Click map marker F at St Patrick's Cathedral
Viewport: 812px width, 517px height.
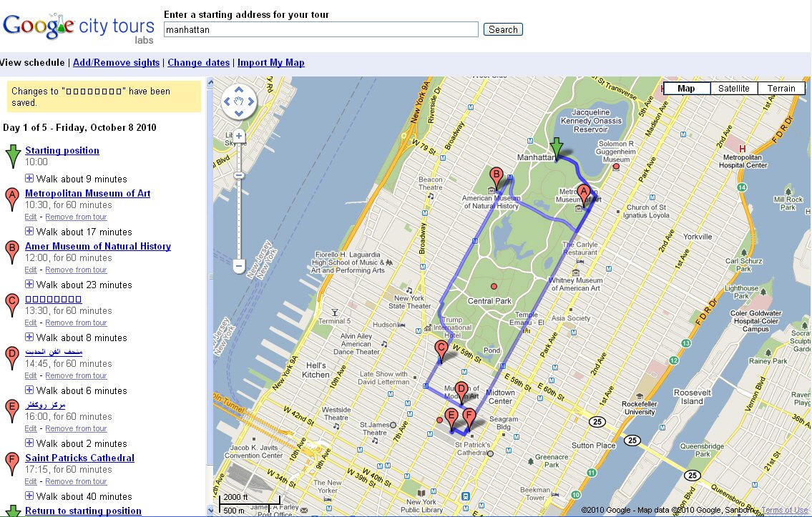point(469,415)
